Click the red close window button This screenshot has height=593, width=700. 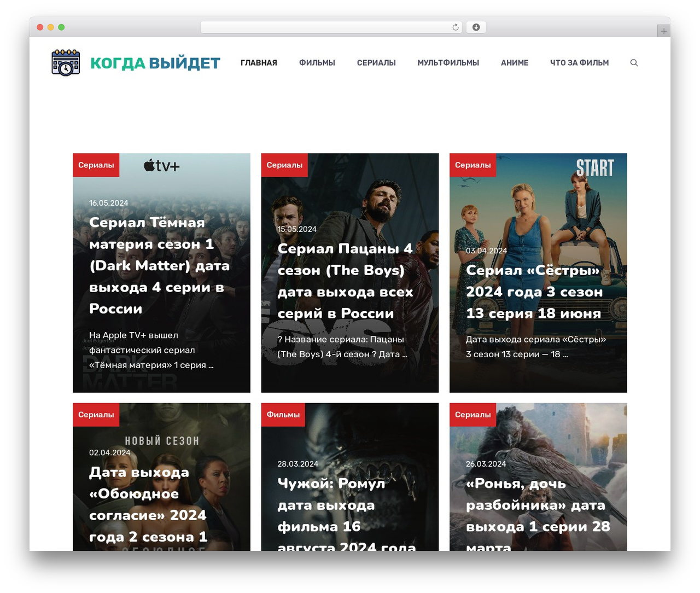coord(40,27)
